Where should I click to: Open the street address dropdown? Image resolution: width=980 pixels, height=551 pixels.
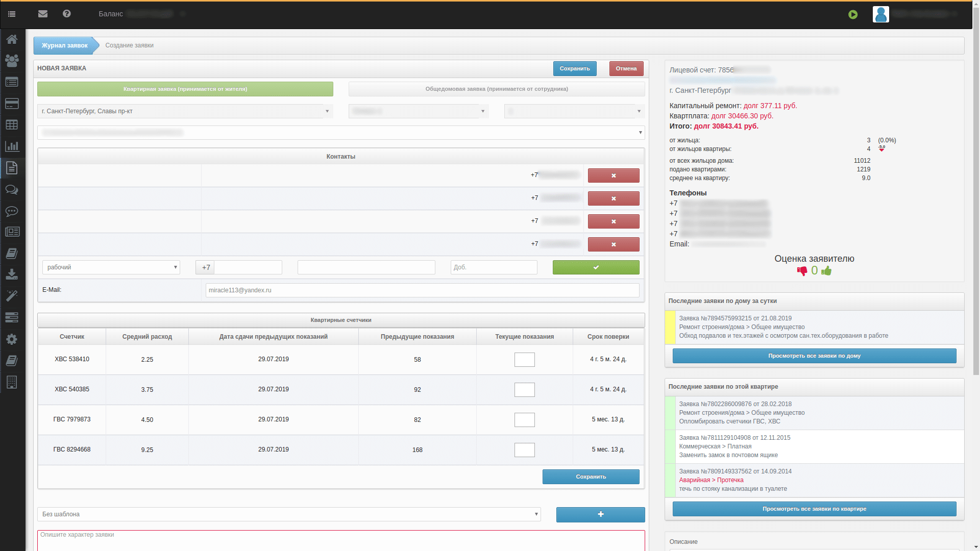pos(185,111)
